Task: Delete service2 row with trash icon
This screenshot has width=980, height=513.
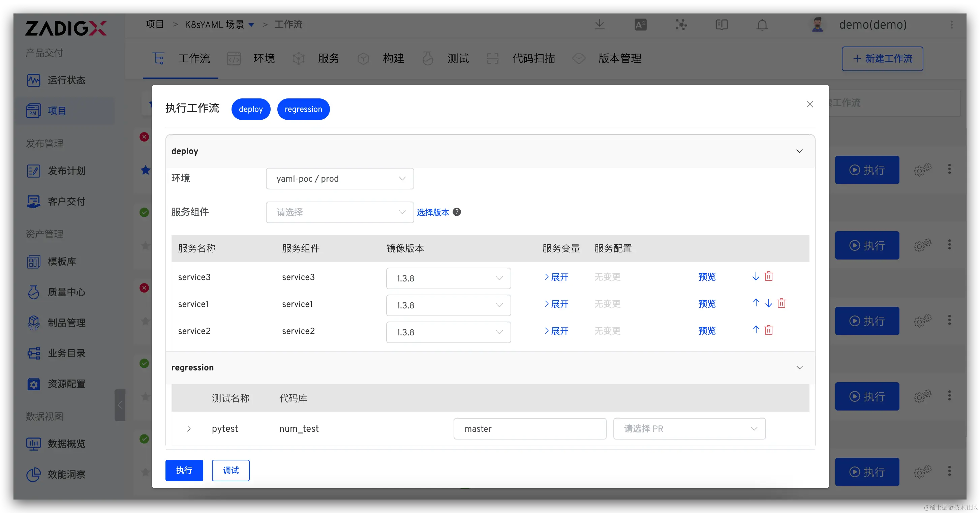Action: 768,330
